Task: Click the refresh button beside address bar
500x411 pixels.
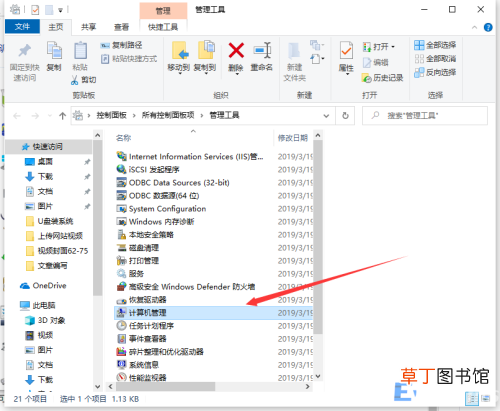Action: (345, 116)
